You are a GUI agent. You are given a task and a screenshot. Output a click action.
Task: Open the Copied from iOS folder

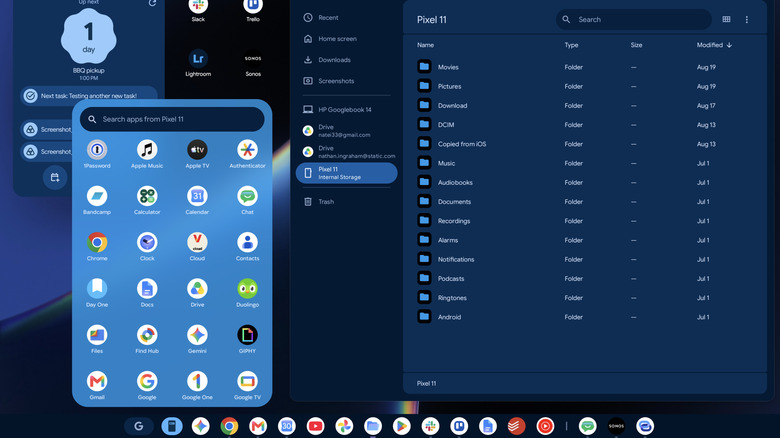click(585, 144)
